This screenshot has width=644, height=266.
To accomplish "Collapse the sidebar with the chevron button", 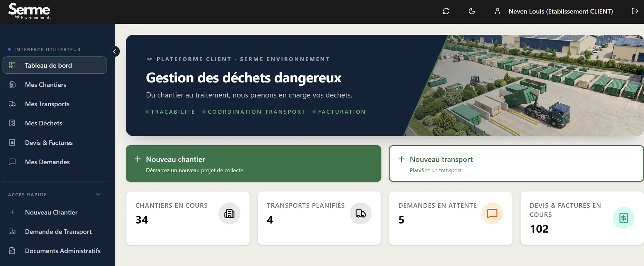I will (114, 52).
